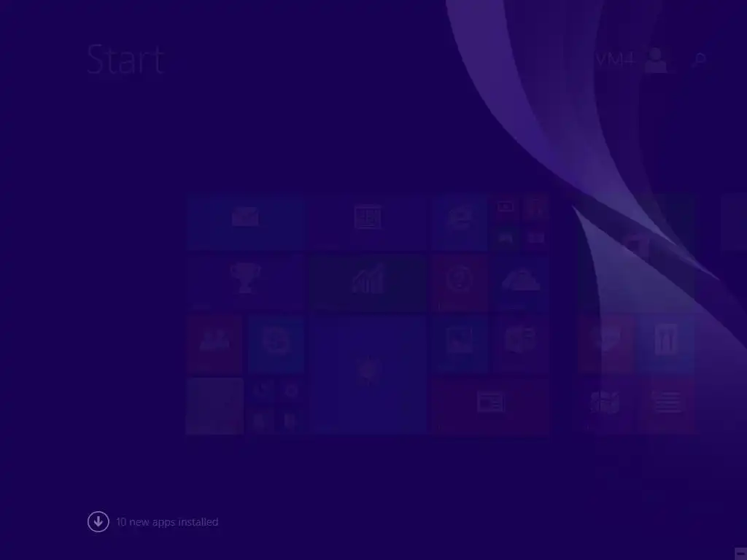Open the VM4 user account menu
747x560 pixels.
(x=631, y=60)
